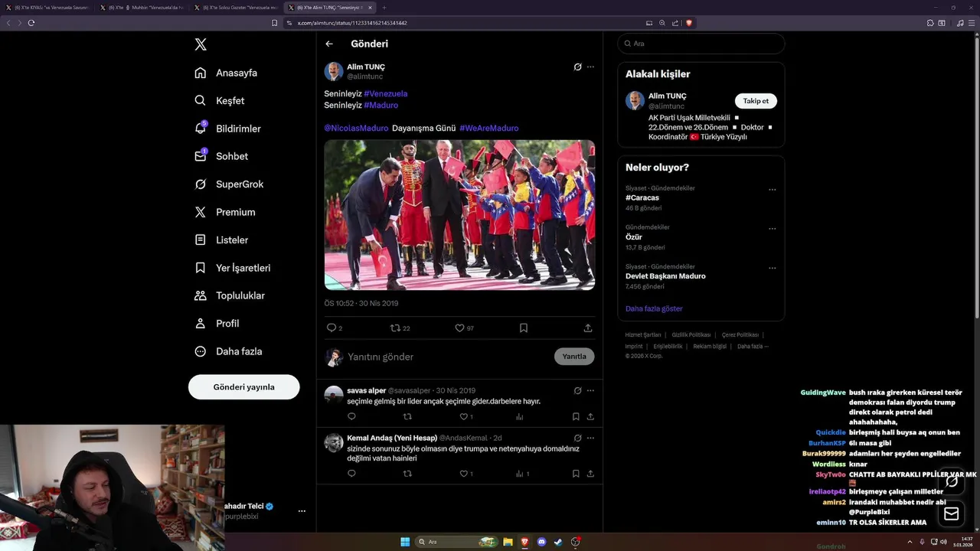
Task: Click post timestamp 30 Nis 2019
Action: (x=361, y=303)
